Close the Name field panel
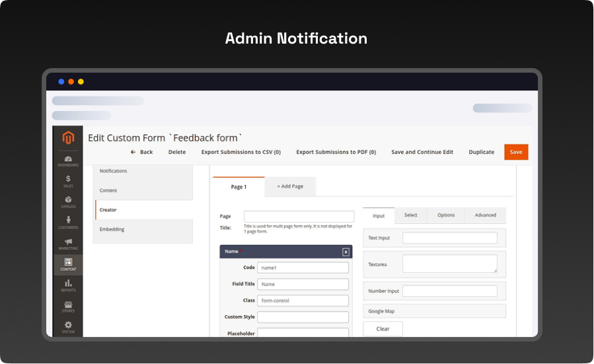Screen dimensions: 594x364 pyautogui.click(x=346, y=252)
